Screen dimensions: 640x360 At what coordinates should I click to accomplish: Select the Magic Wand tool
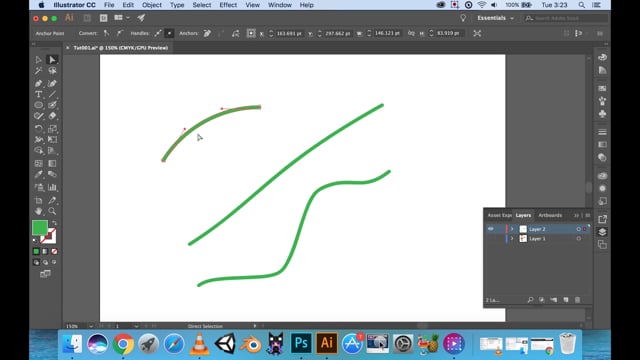point(38,71)
